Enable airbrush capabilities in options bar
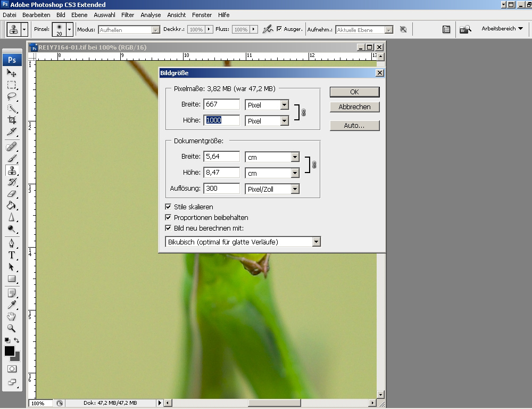 [x=268, y=29]
